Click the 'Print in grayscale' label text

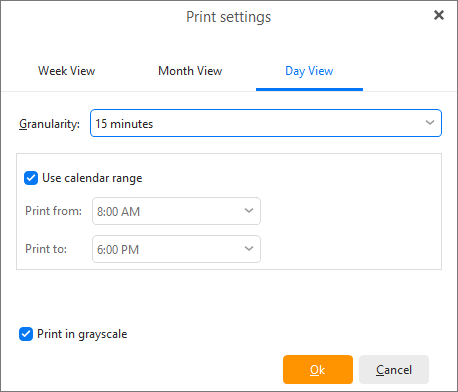tap(82, 334)
